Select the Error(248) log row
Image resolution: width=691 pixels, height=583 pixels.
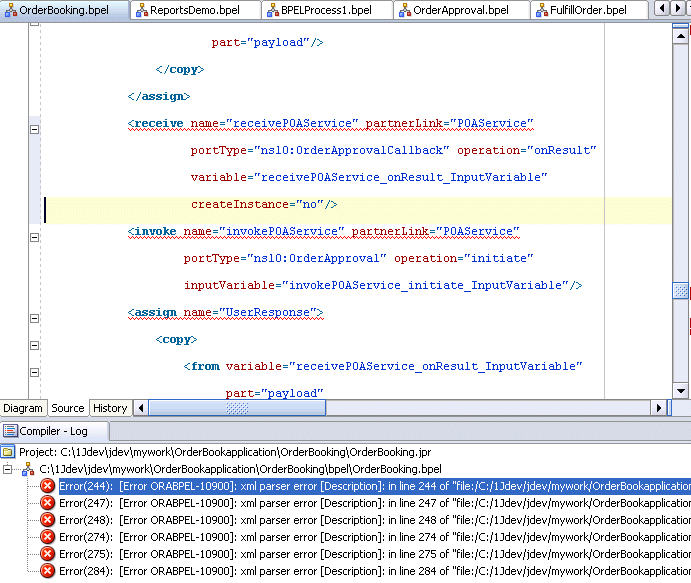[375, 520]
